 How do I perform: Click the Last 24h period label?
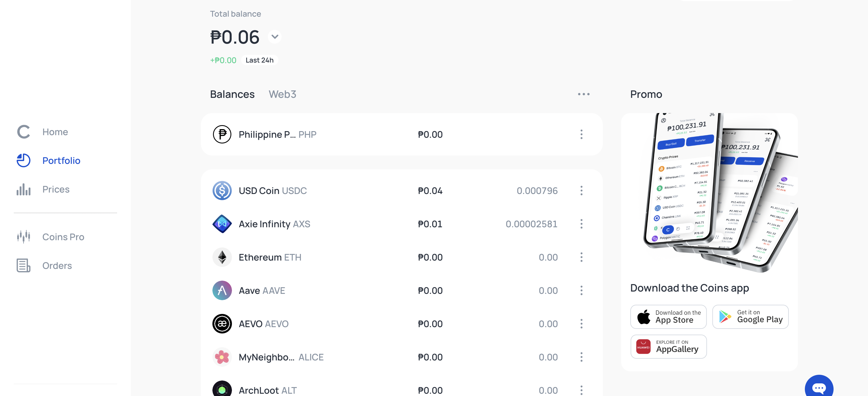click(259, 60)
